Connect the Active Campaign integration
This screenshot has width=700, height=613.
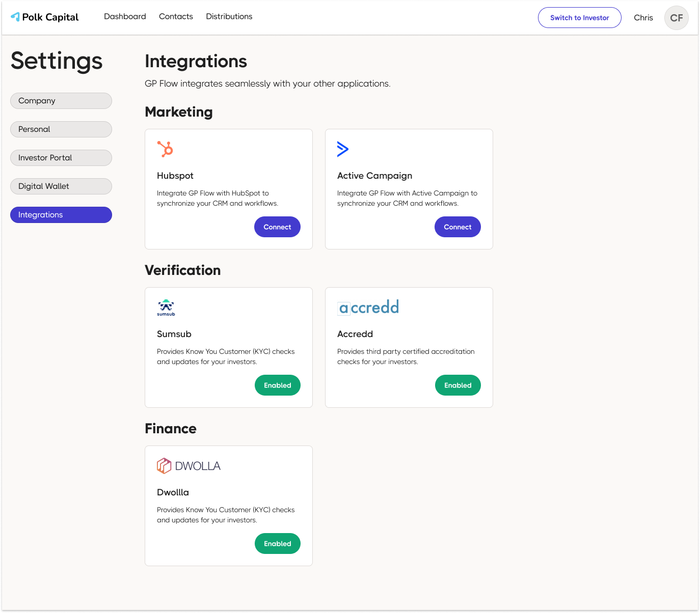coord(457,227)
